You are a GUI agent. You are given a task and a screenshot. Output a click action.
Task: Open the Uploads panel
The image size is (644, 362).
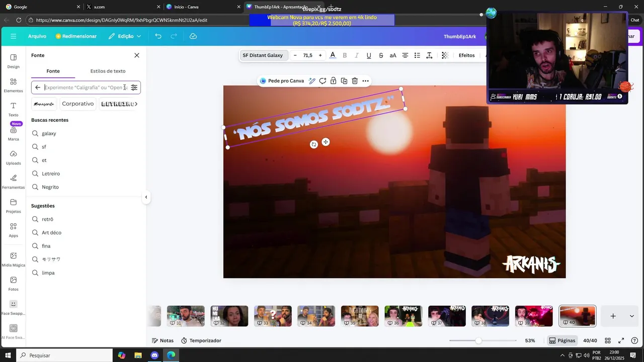point(13,157)
